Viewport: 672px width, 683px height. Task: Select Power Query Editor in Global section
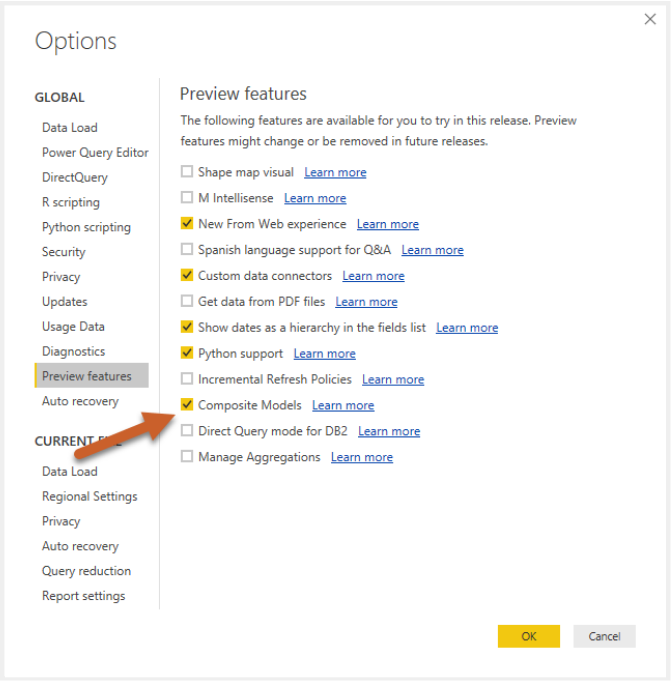tap(95, 153)
